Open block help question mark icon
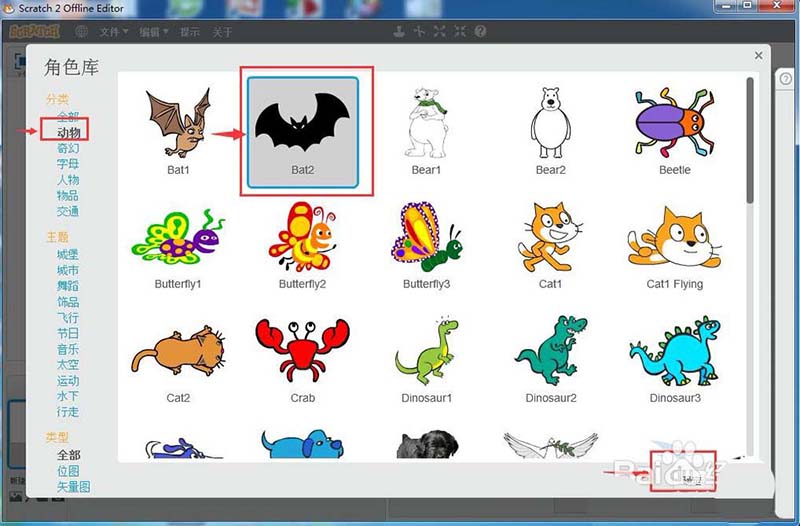 tap(481, 32)
